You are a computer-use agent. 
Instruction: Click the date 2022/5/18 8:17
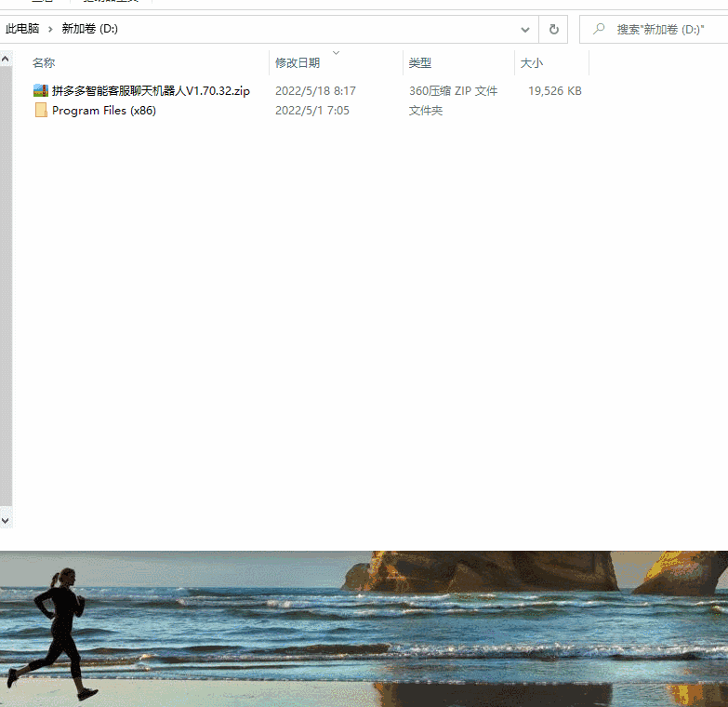click(x=316, y=90)
